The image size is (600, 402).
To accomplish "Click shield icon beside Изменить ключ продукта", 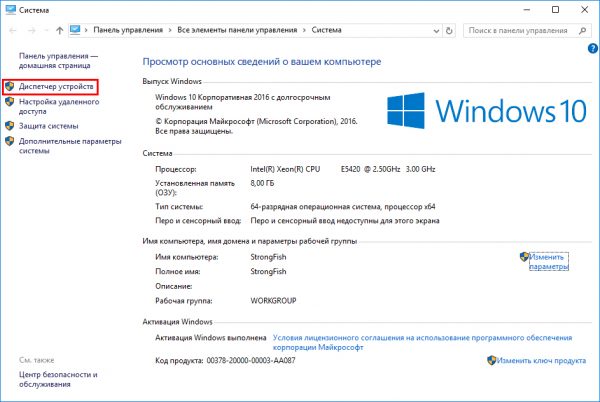I will click(491, 360).
